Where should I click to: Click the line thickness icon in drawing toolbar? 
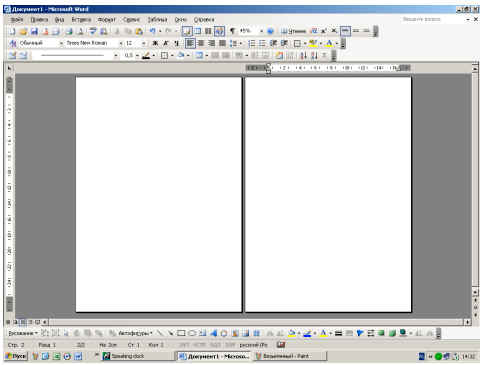[x=338, y=333]
